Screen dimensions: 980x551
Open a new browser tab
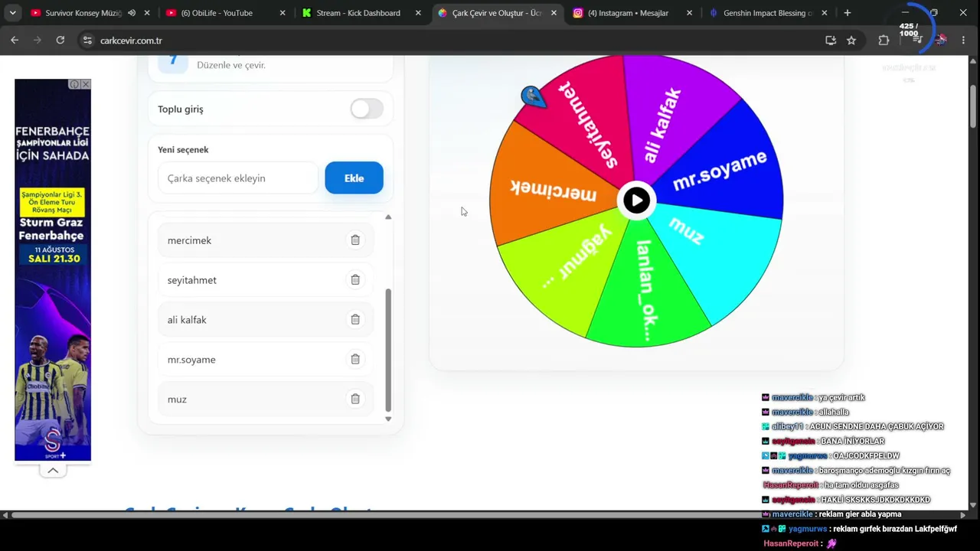(x=848, y=13)
